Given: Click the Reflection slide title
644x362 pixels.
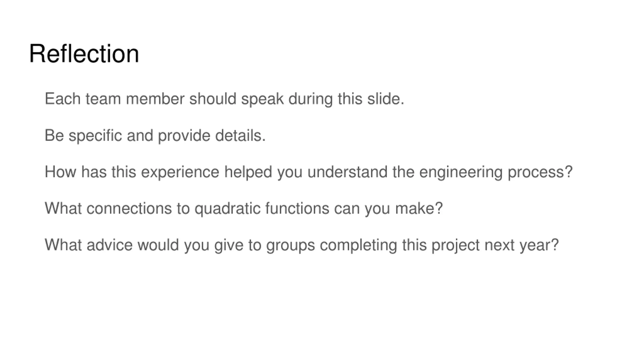Looking at the screenshot, I should [84, 54].
